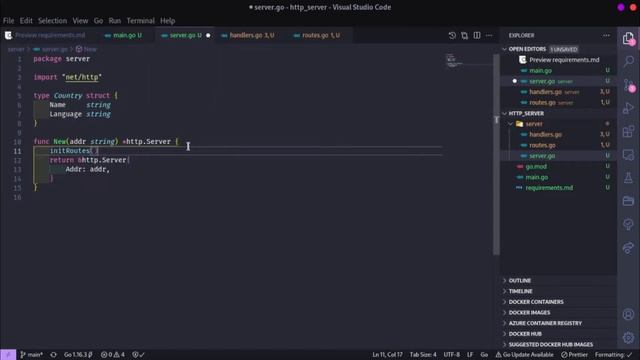Click the timeline history icon in editor toolbar
This screenshot has width=640, height=360.
(452, 36)
